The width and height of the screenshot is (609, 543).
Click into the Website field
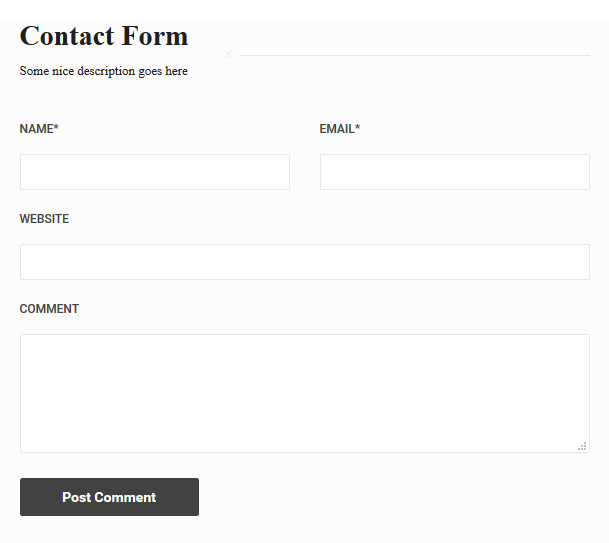tap(304, 262)
